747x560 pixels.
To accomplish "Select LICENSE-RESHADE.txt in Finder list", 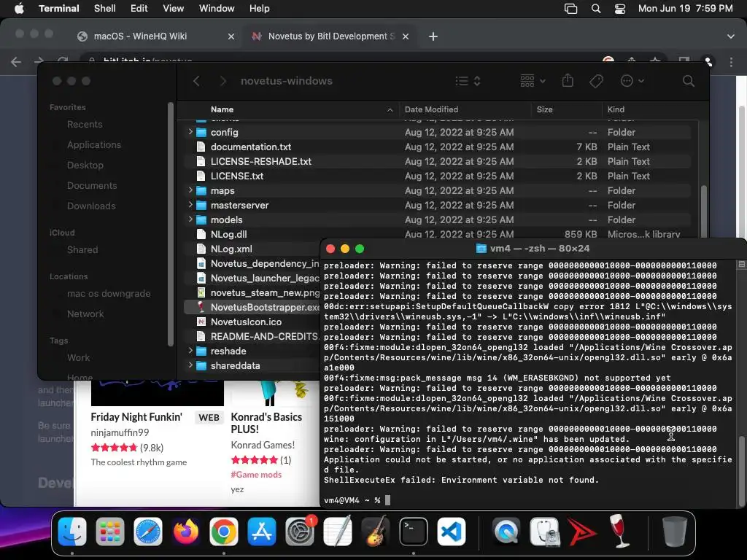I will [x=260, y=161].
